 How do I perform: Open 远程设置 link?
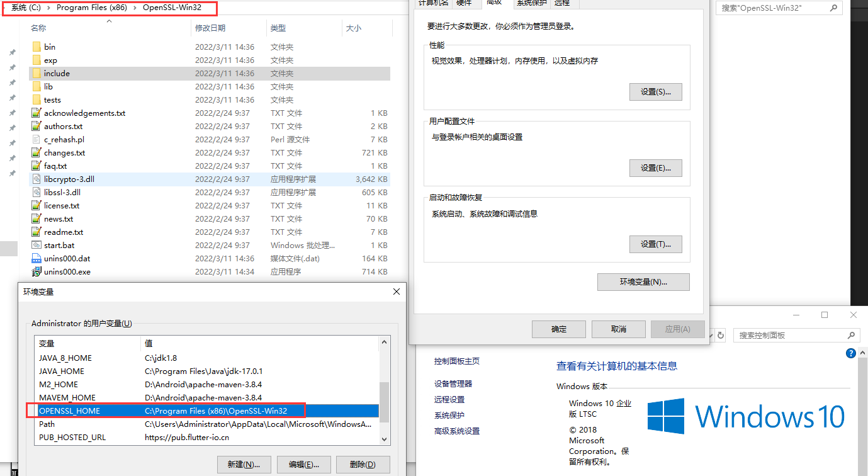449,400
